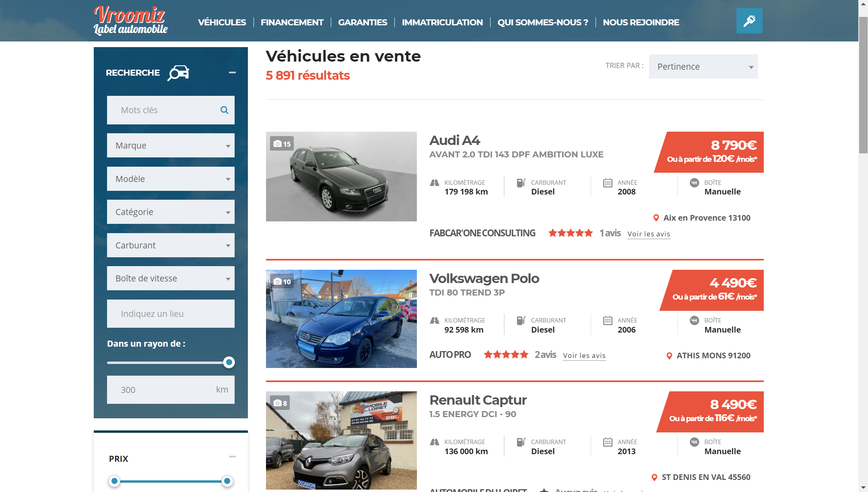The height and width of the screenshot is (492, 868).
Task: Click Voir les avis for the Volkswagen Polo
Action: click(584, 356)
